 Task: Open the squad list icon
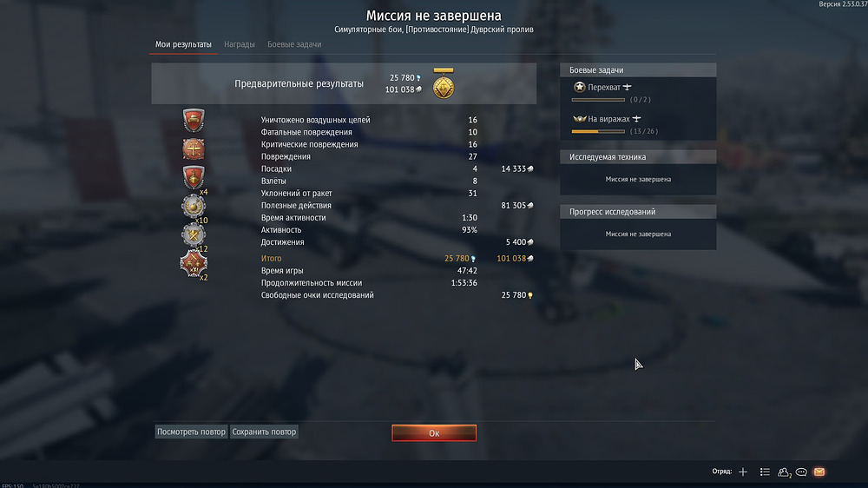coord(765,472)
